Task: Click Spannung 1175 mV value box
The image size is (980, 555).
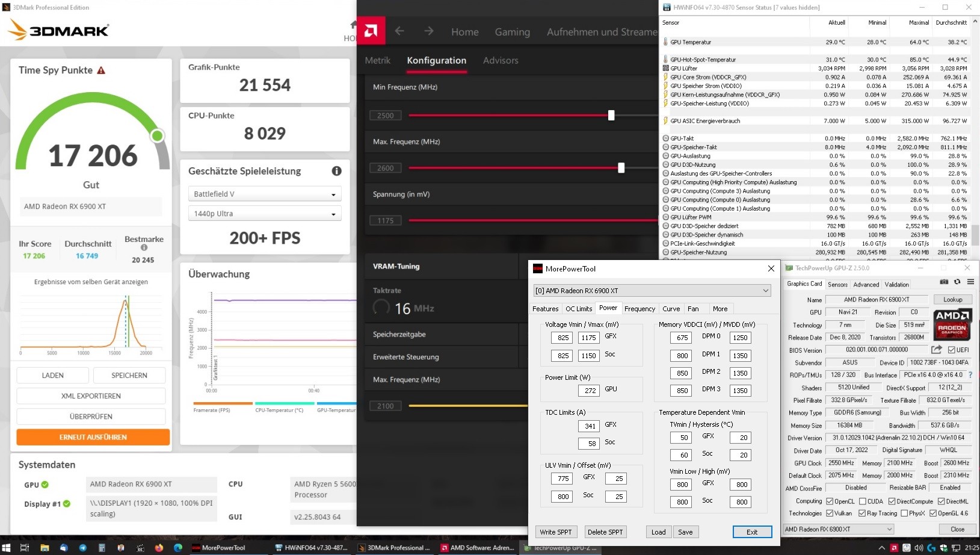Action: [385, 221]
